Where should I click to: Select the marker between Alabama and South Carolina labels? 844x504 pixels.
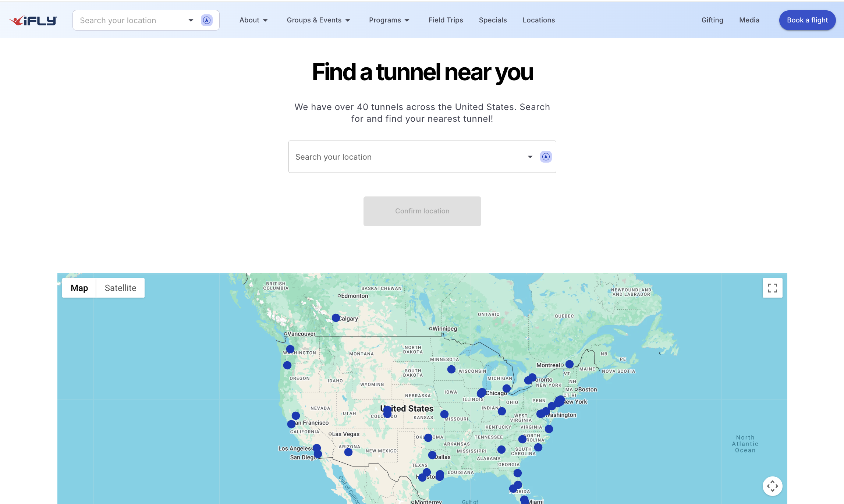click(501, 450)
